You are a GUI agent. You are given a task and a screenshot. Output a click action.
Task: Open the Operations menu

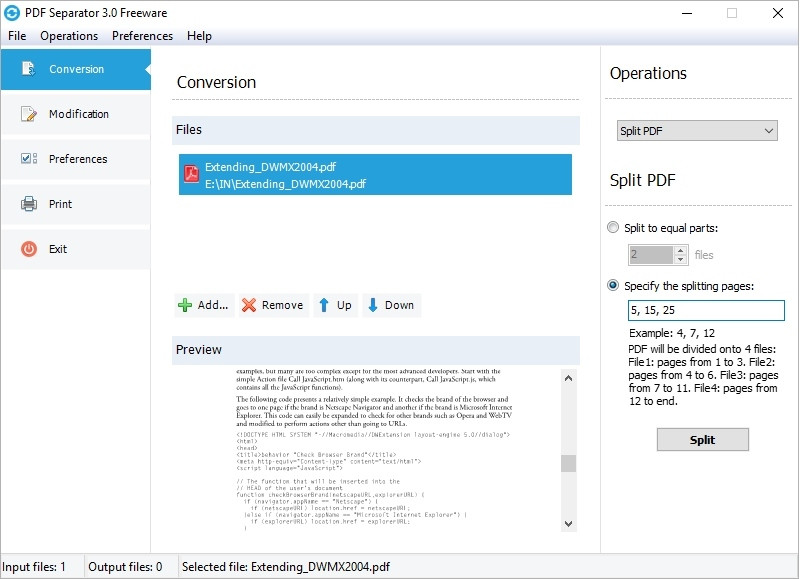[69, 36]
